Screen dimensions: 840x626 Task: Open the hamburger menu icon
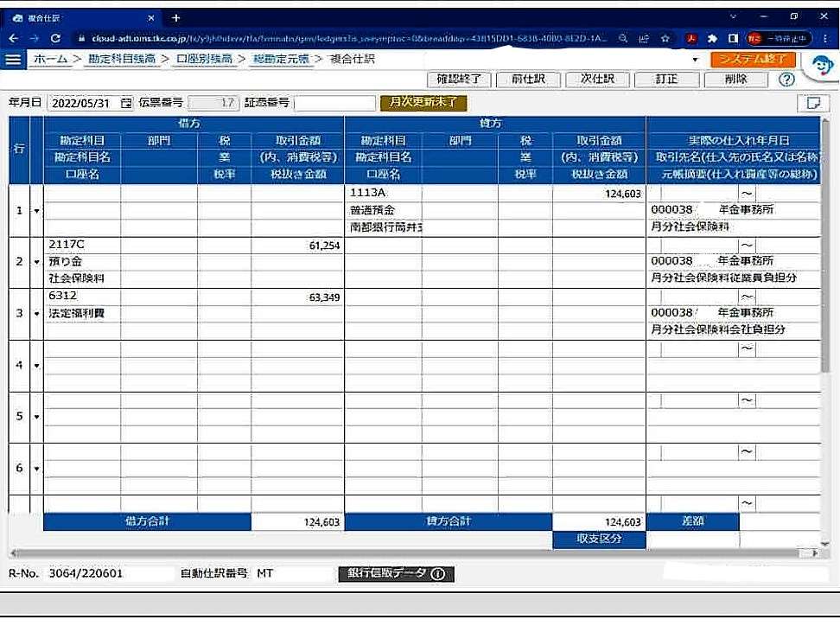pyautogui.click(x=13, y=59)
